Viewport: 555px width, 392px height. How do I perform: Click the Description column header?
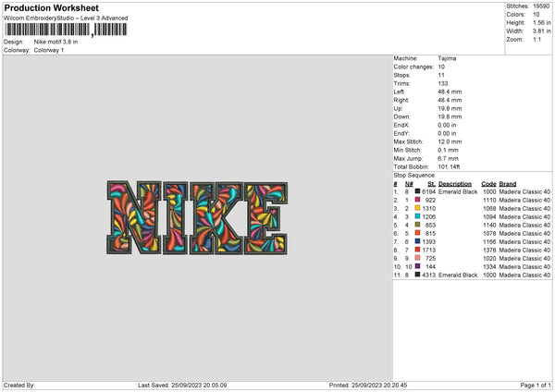point(455,184)
